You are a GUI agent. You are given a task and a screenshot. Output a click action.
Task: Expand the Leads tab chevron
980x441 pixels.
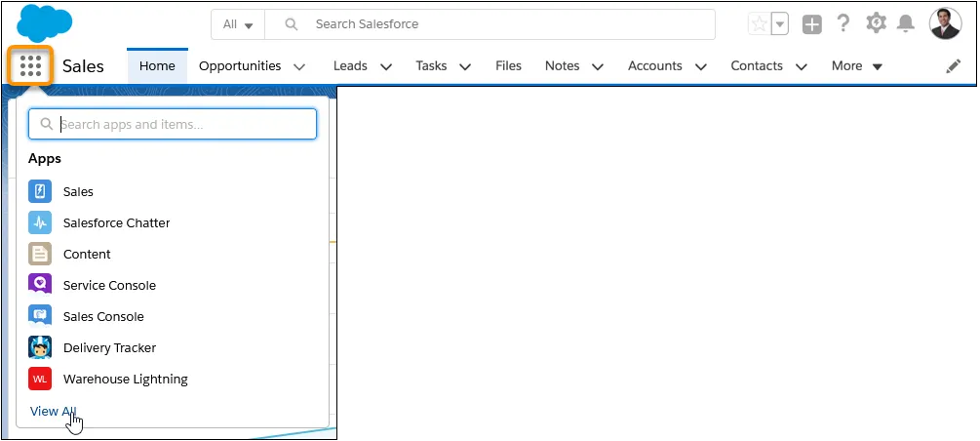[386, 66]
